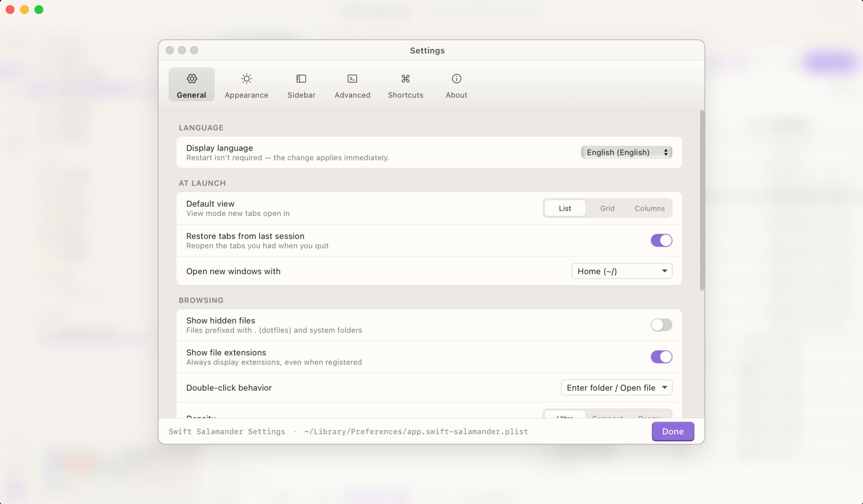
Task: Open the Display language selector
Action: [626, 152]
